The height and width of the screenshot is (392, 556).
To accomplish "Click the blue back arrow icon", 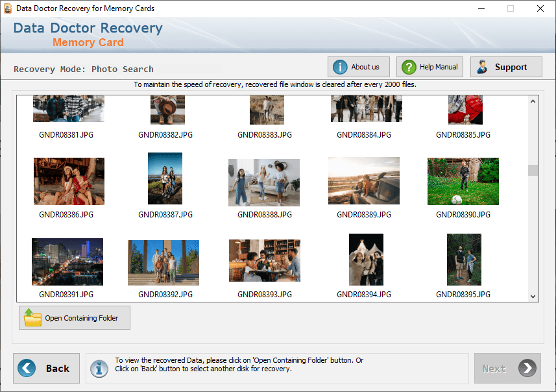I will pos(27,368).
